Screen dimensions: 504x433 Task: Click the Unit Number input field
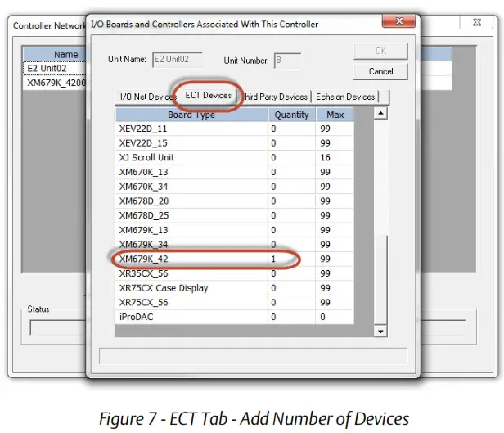pos(287,61)
